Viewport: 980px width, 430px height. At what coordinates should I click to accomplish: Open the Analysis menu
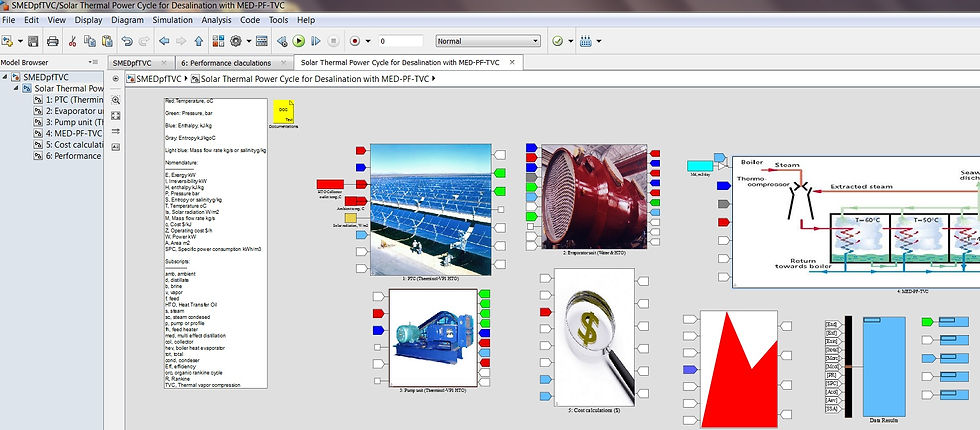pos(216,20)
